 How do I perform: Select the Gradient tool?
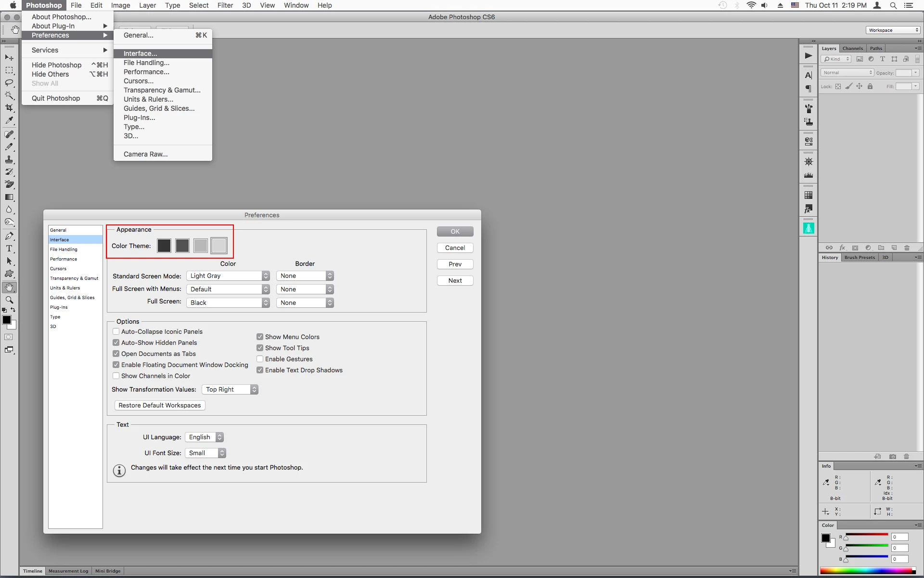[x=9, y=197]
